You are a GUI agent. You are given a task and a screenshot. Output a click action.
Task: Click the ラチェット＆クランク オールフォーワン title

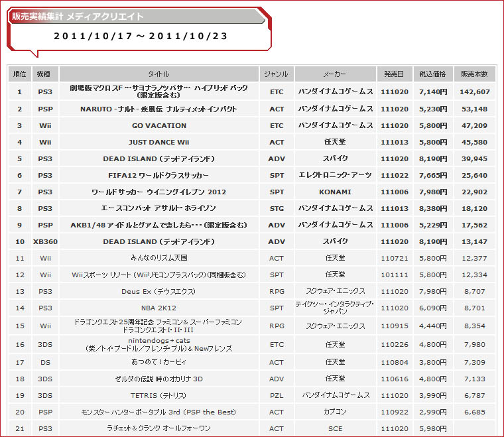coord(158,428)
